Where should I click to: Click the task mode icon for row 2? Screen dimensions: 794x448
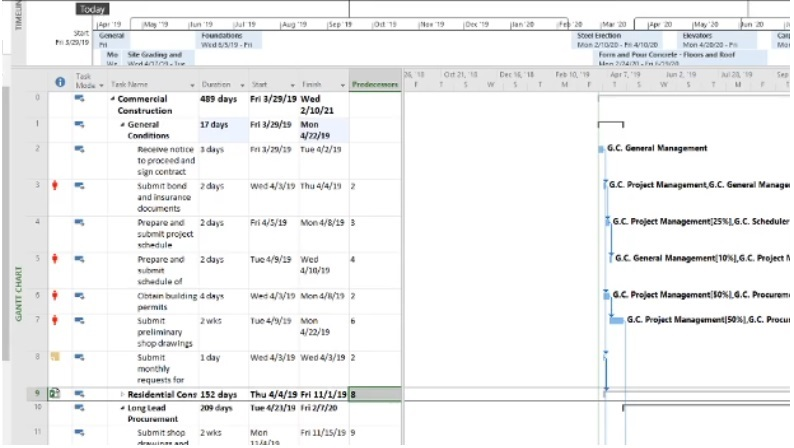coord(79,148)
